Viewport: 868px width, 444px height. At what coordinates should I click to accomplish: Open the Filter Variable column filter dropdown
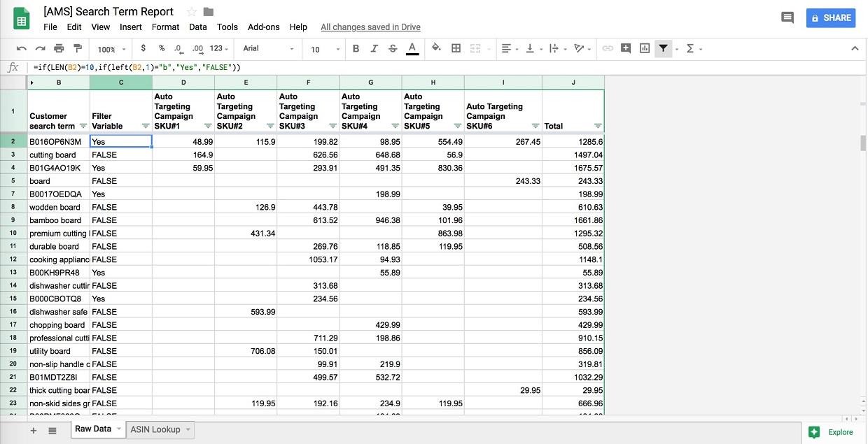point(145,126)
